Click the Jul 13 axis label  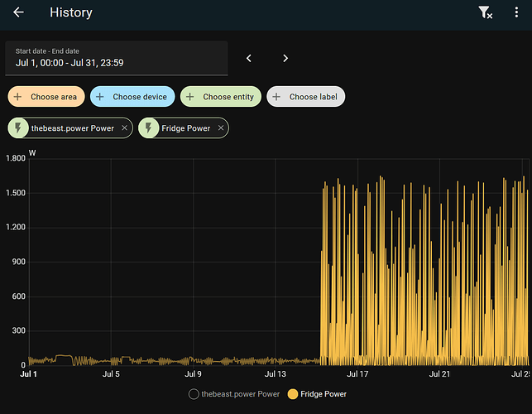(x=276, y=374)
